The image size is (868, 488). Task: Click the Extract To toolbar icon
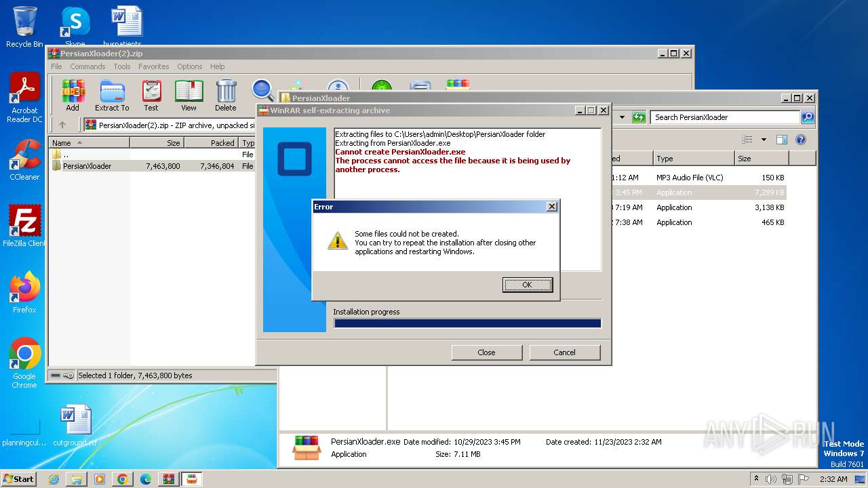coord(112,95)
